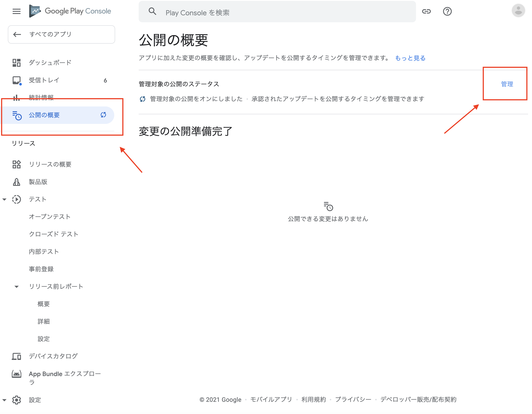This screenshot has height=414, width=532.
Task: Click the back arrow next to すべてのアプリ
Action: coord(17,34)
